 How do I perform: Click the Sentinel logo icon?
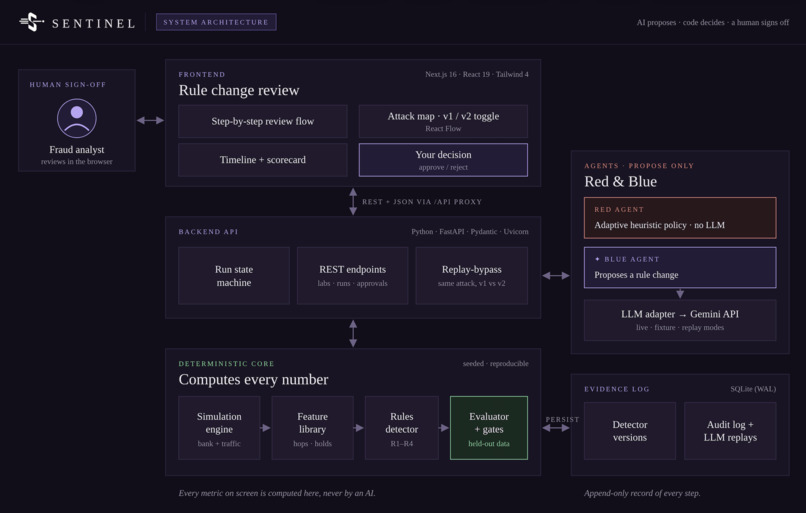click(32, 22)
